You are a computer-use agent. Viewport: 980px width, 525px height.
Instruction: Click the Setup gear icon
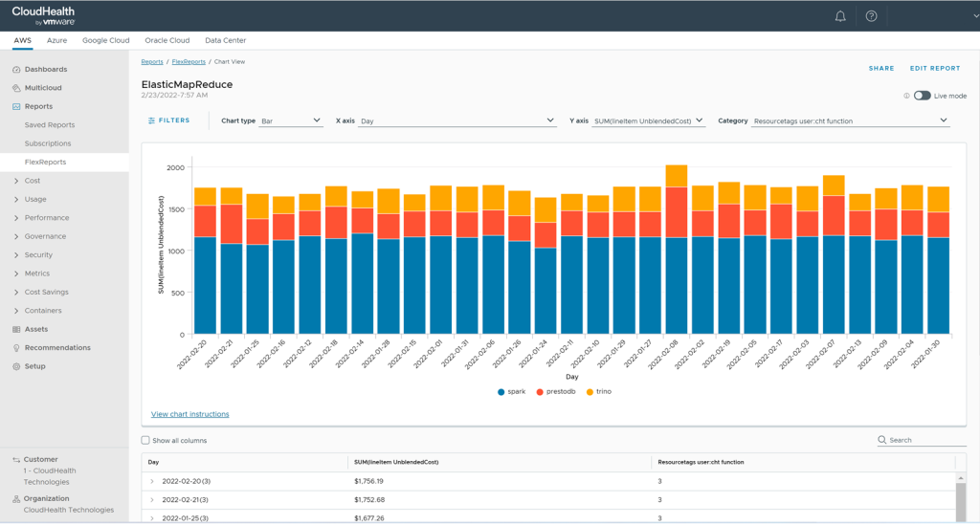16,366
